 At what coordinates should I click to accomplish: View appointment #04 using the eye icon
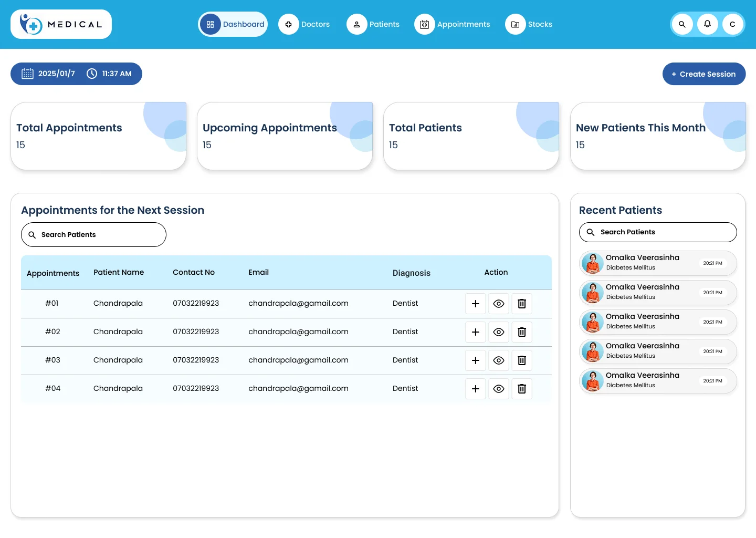(x=499, y=389)
